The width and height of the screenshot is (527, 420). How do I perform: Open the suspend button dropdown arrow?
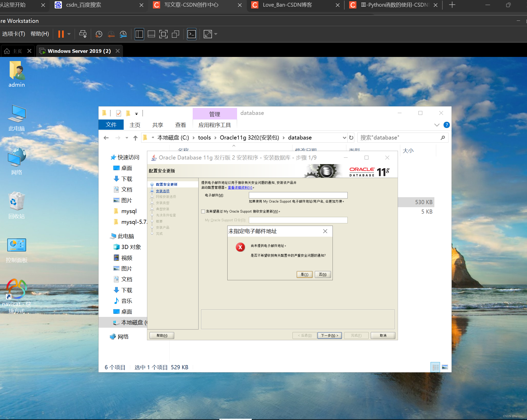(69, 34)
